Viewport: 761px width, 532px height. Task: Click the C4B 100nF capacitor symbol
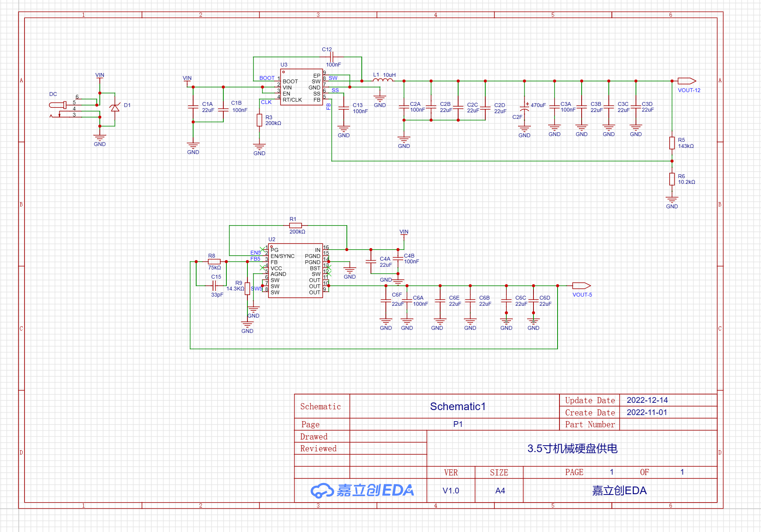click(398, 258)
